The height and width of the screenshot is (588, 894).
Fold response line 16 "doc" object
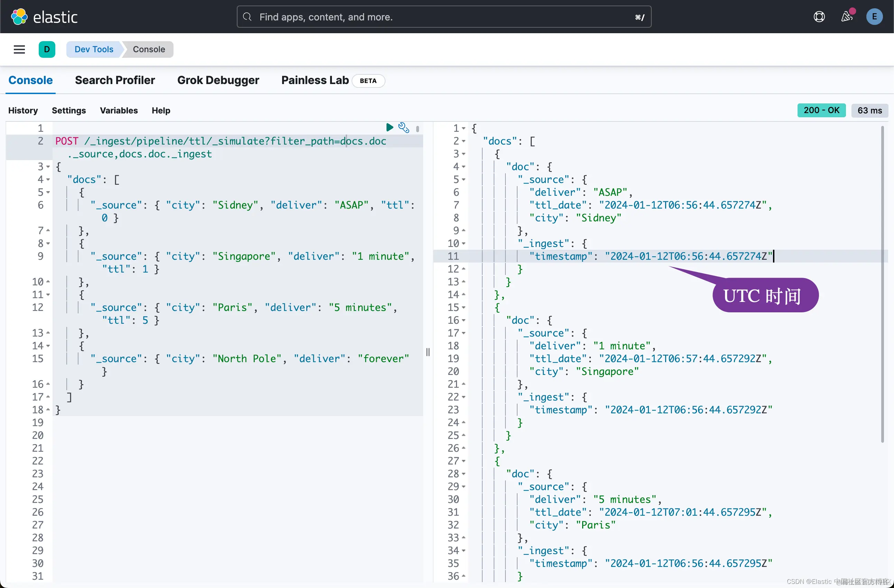pyautogui.click(x=464, y=321)
